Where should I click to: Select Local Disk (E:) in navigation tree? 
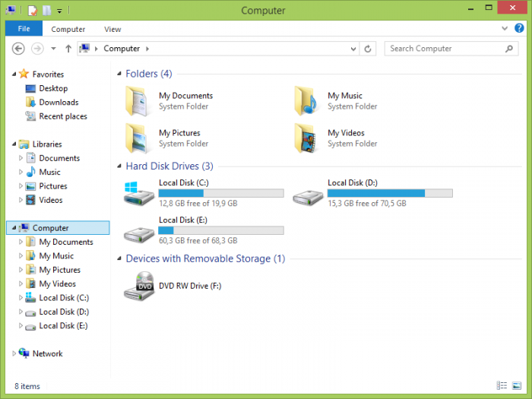(63, 325)
